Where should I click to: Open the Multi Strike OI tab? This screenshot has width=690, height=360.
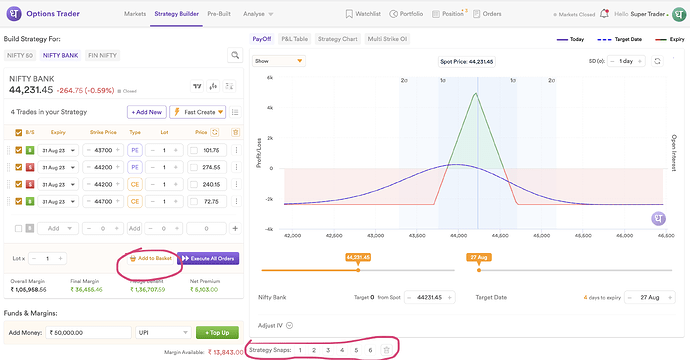point(387,39)
